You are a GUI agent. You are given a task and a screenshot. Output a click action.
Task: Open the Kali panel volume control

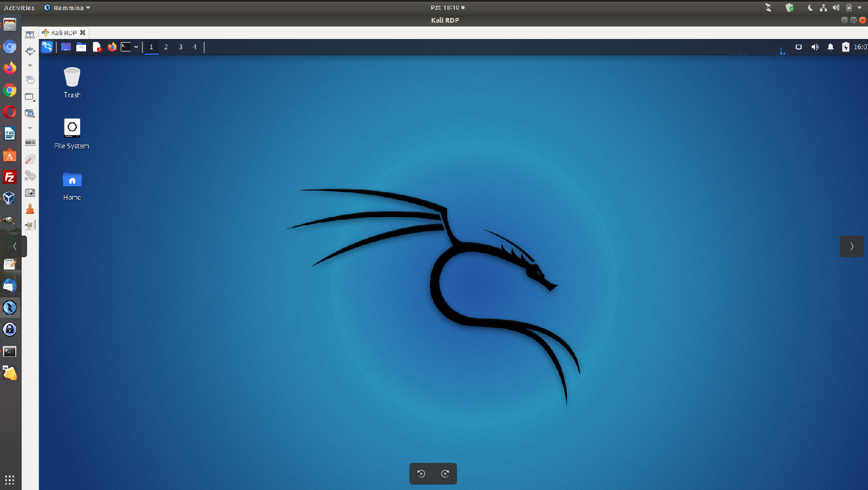point(814,47)
